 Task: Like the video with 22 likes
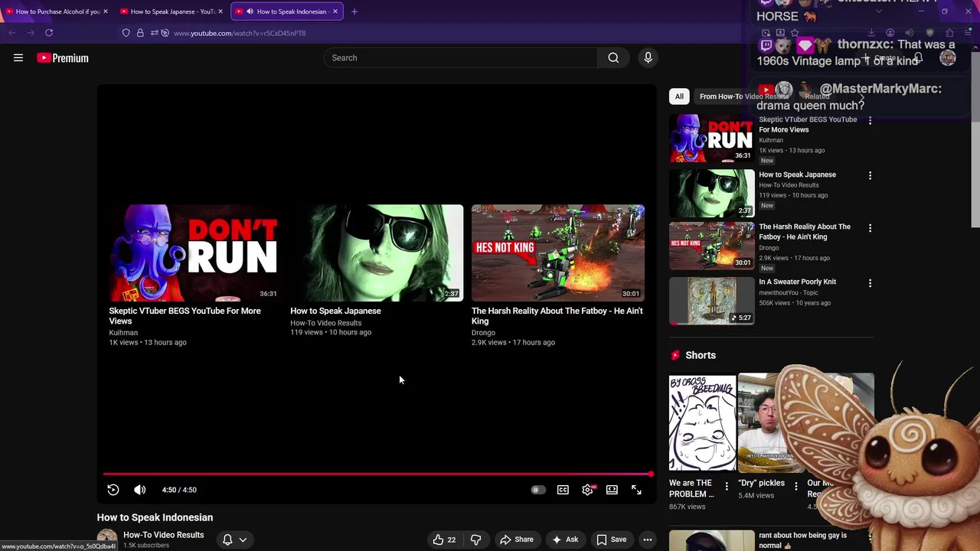445,540
